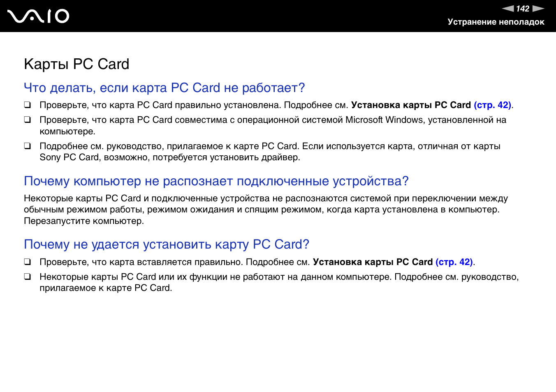Select heading Что делать, если карта PC Card не работает?

point(164,88)
